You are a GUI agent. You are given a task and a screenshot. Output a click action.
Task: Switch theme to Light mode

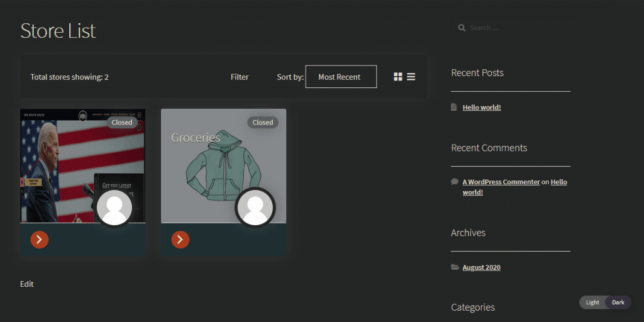click(592, 303)
